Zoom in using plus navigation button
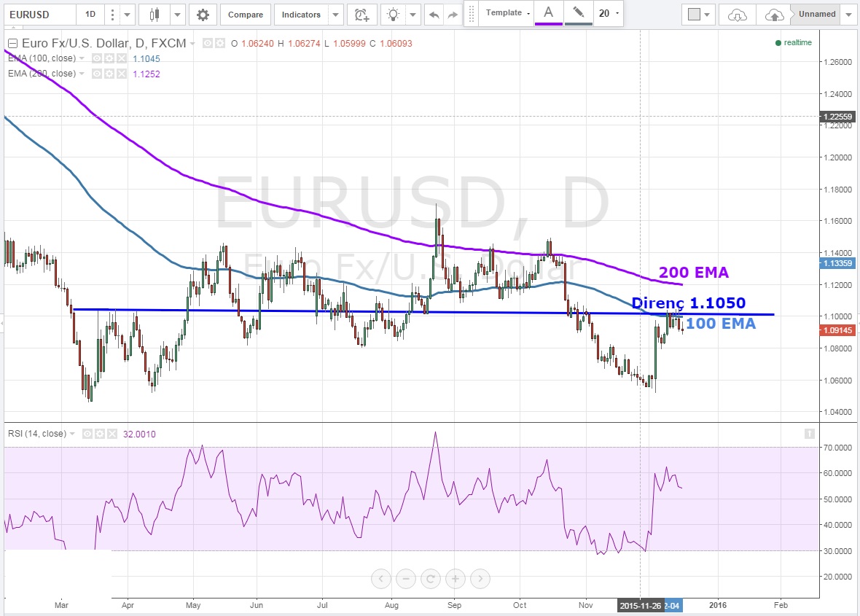Image resolution: width=860 pixels, height=616 pixels. [455, 580]
